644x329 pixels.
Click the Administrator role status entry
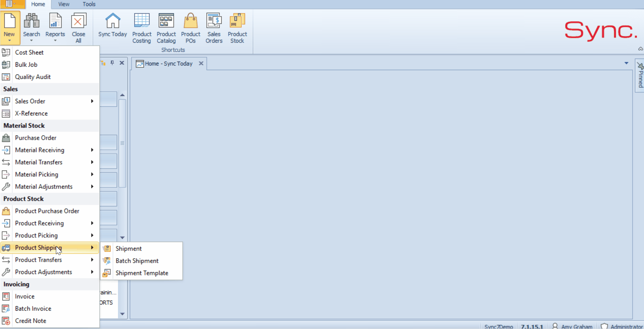click(x=621, y=326)
